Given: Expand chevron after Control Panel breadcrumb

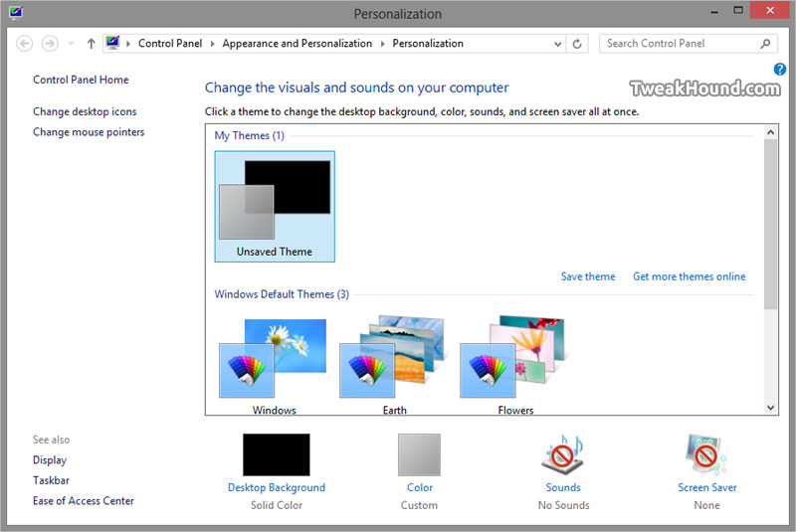Looking at the screenshot, I should [x=212, y=44].
